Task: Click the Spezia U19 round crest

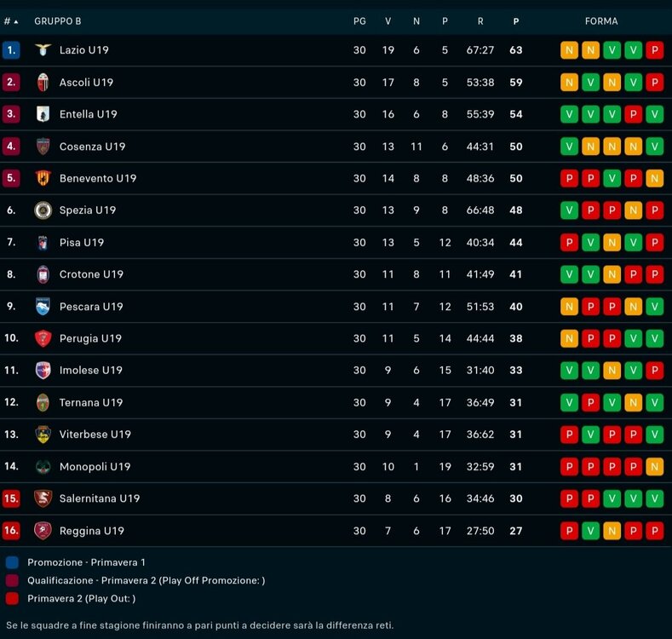Action: tap(43, 210)
